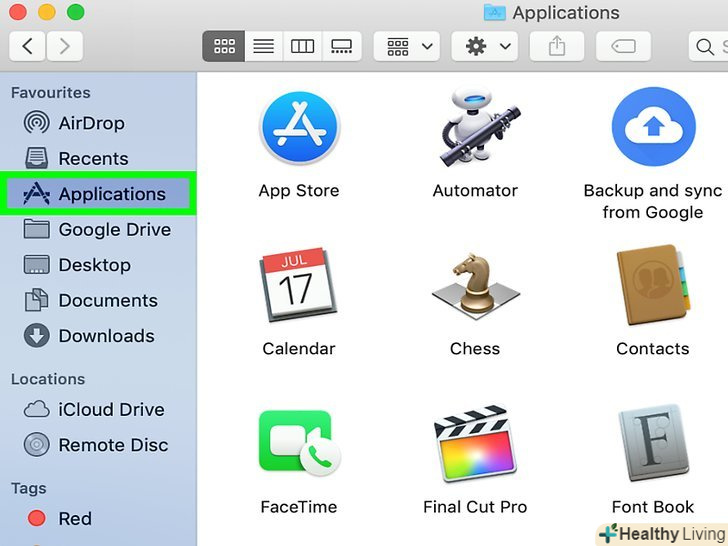Select Google Drive folder in sidebar

(x=97, y=229)
